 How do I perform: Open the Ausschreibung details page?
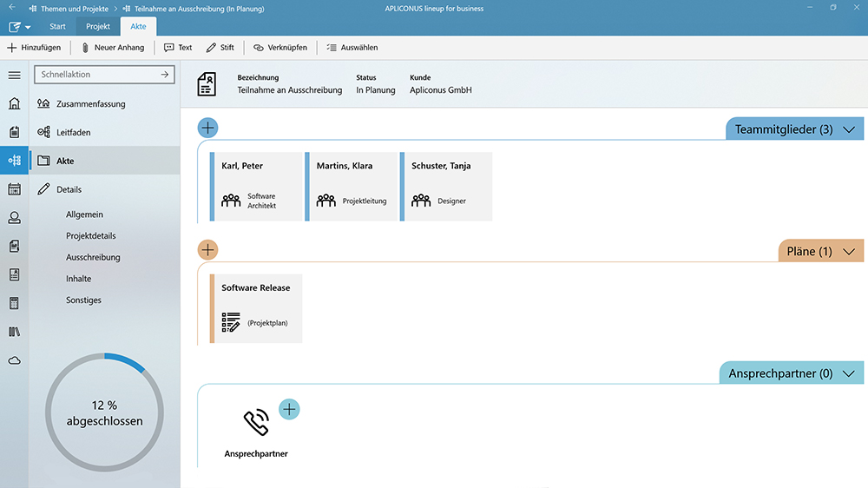click(93, 258)
